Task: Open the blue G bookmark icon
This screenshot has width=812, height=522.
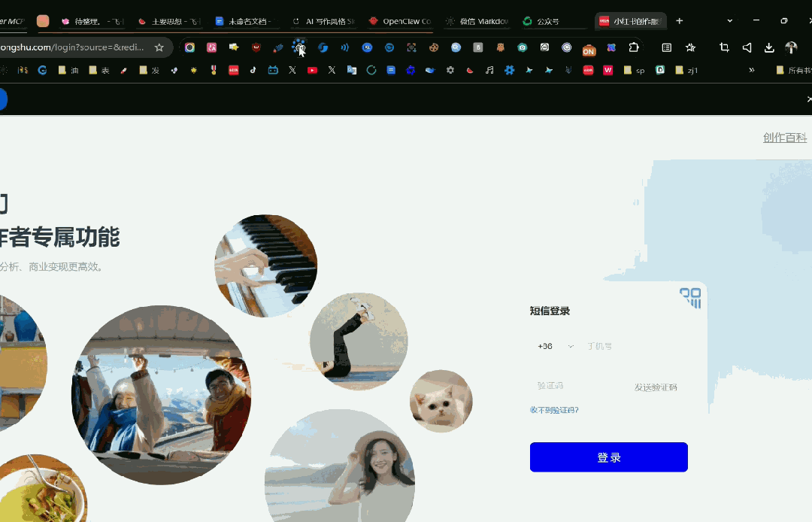Action: coord(42,70)
